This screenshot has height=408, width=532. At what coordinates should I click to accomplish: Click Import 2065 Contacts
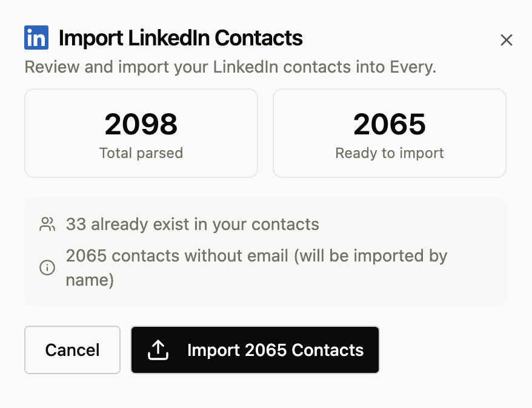tap(254, 349)
